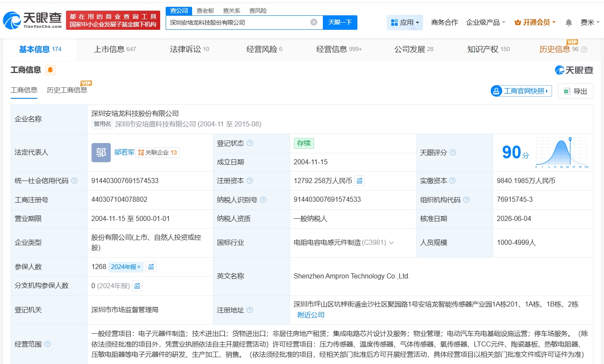Click the 登记机关 value 深圳市市场监督管理局
This screenshot has width=604, height=364.
tap(125, 310)
